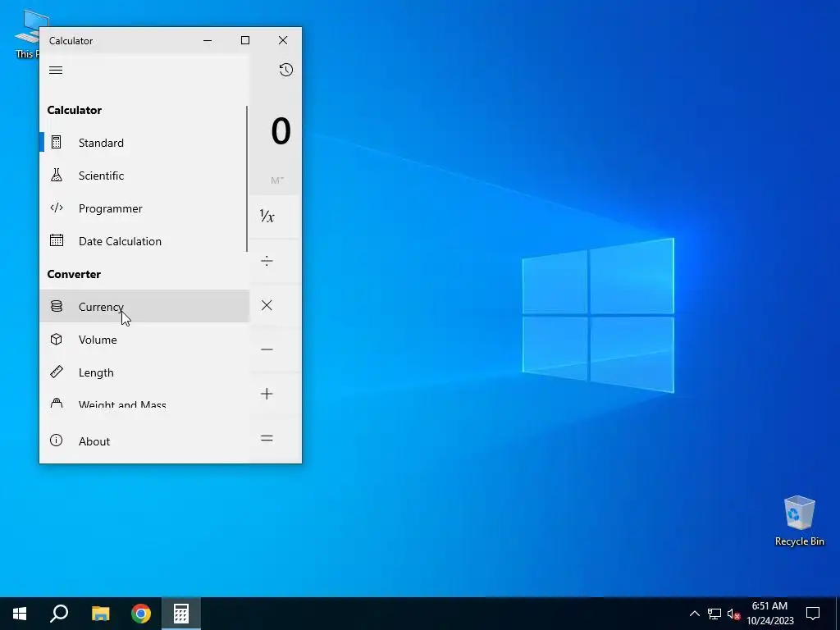Select the Recycle Bin desktop icon
This screenshot has width=840, height=630.
tap(799, 521)
